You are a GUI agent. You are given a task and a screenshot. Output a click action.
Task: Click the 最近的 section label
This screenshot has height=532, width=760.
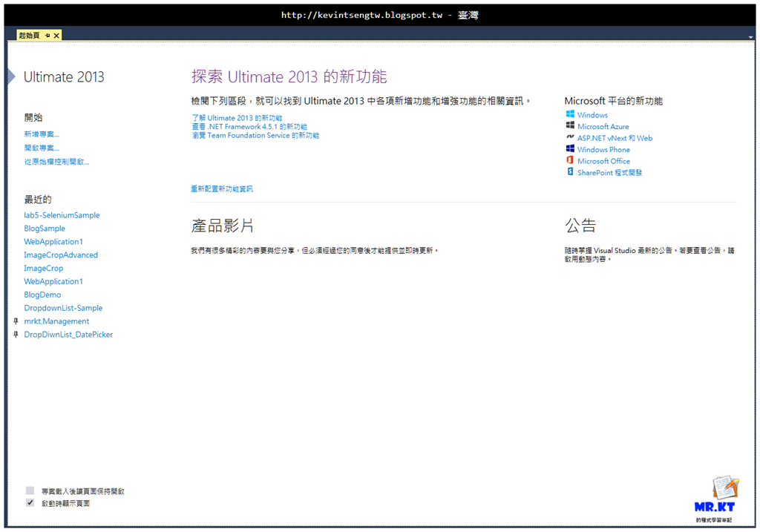(38, 199)
